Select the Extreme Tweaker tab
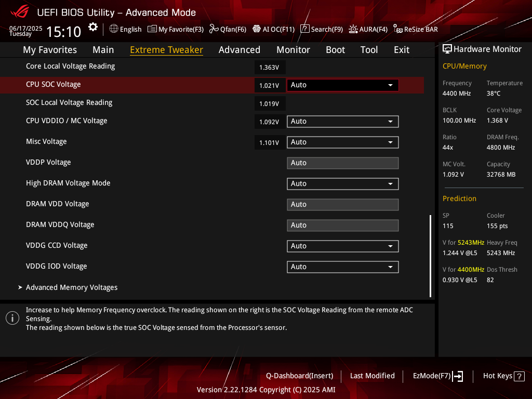 [167, 50]
